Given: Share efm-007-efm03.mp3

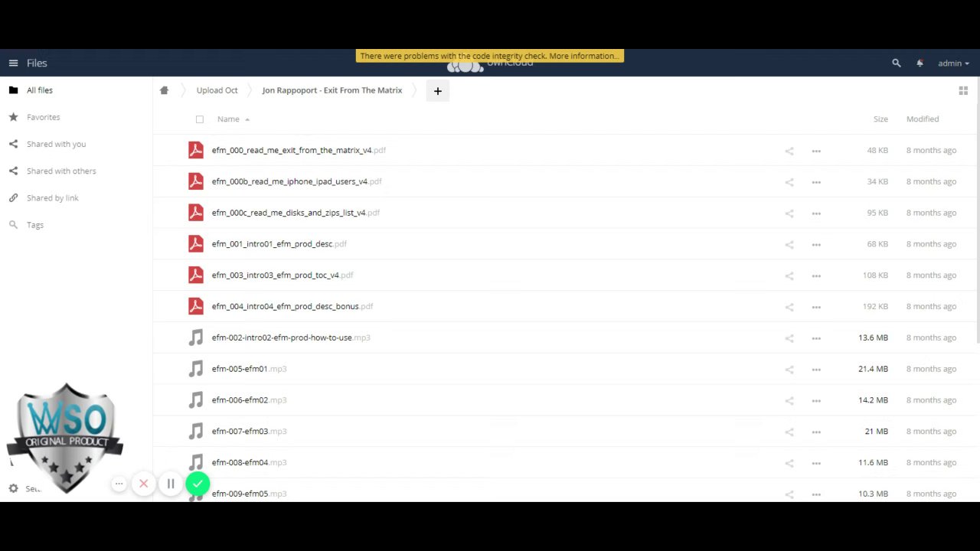Looking at the screenshot, I should tap(789, 432).
